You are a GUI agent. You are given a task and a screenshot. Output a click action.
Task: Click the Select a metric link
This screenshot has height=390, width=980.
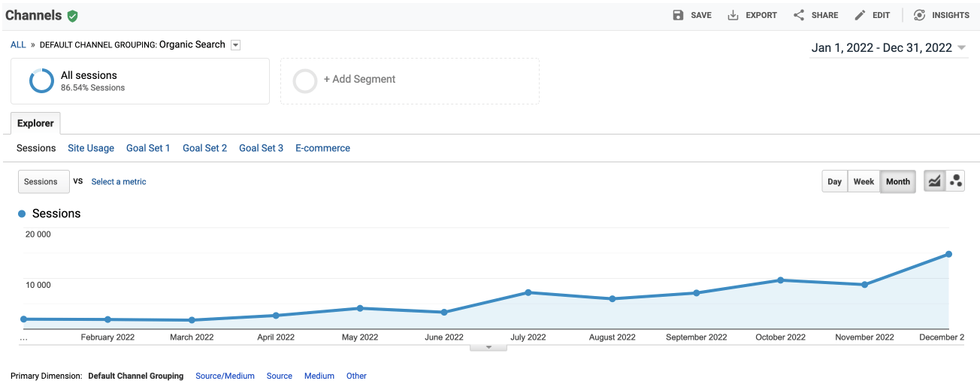tap(119, 182)
